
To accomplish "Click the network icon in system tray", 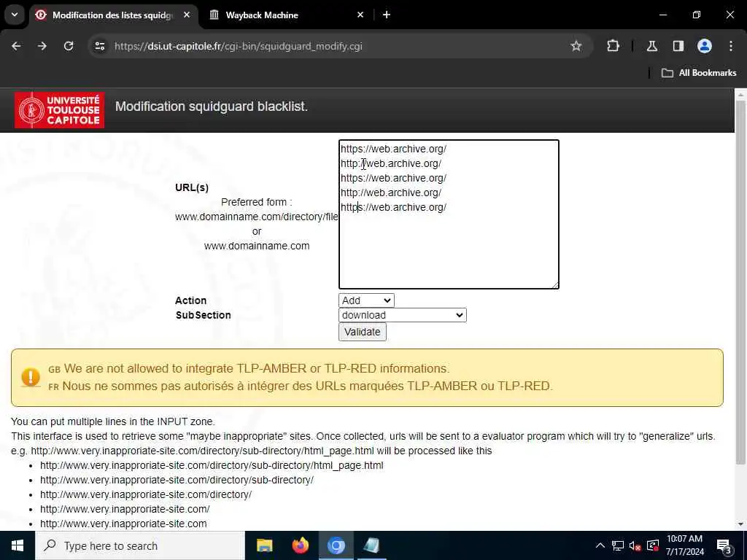I will pyautogui.click(x=618, y=545).
